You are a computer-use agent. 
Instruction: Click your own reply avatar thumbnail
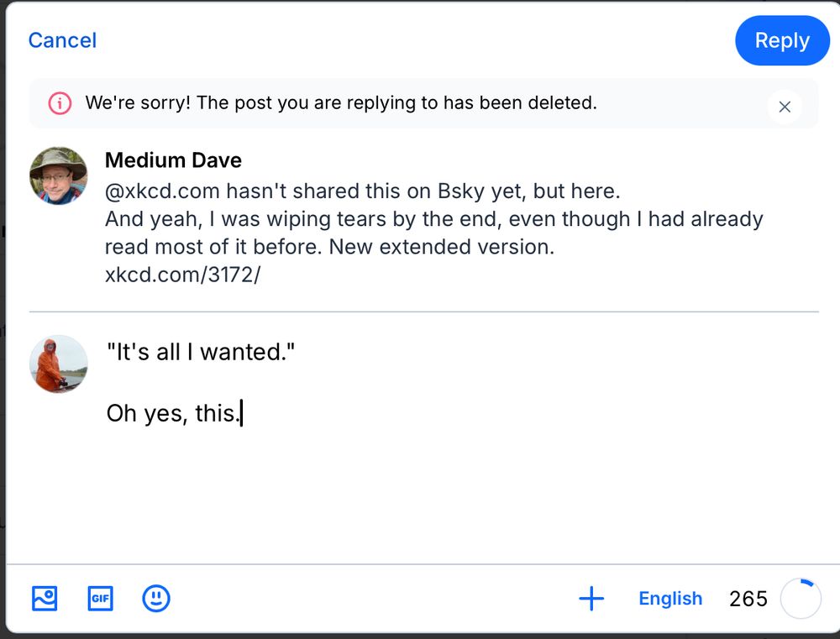59,364
